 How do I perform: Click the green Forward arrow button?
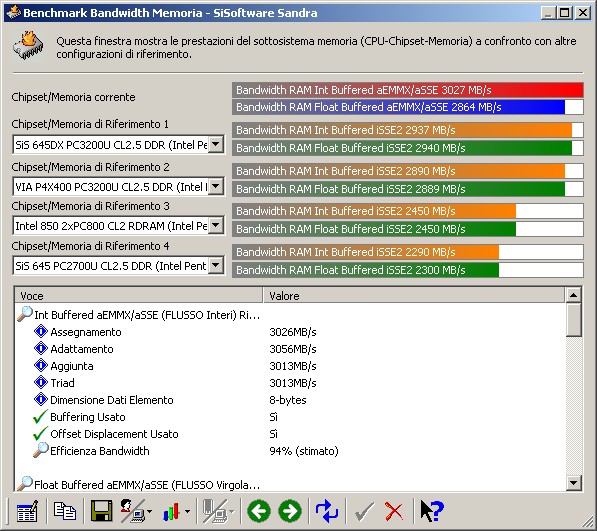coord(290,511)
